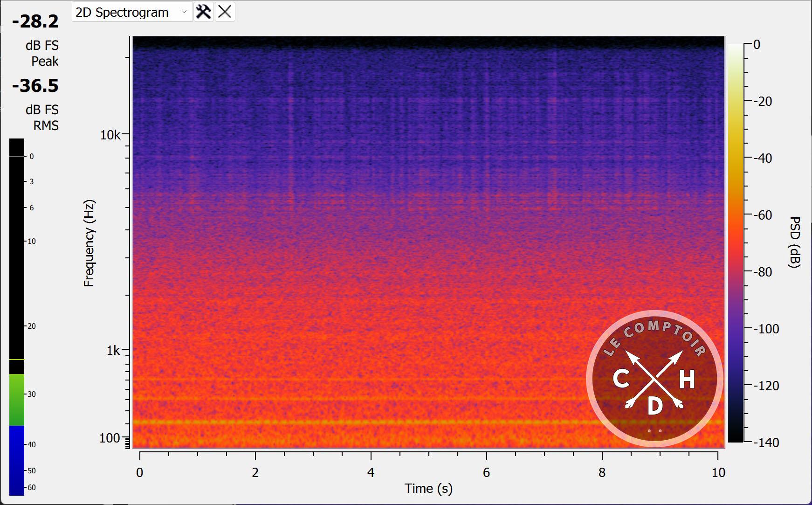Click the 4 second mark on time axis

(371, 472)
